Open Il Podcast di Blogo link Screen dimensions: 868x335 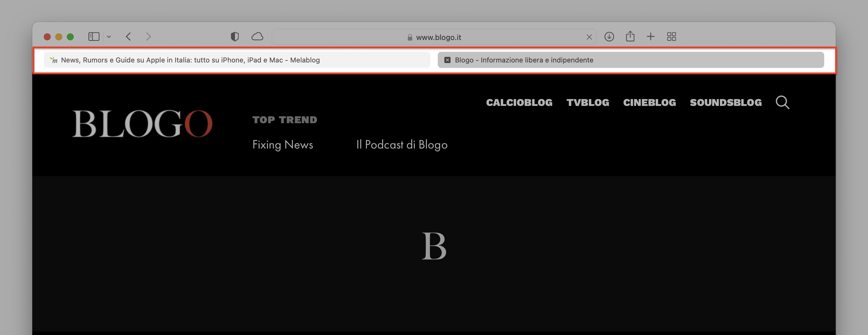tap(402, 145)
